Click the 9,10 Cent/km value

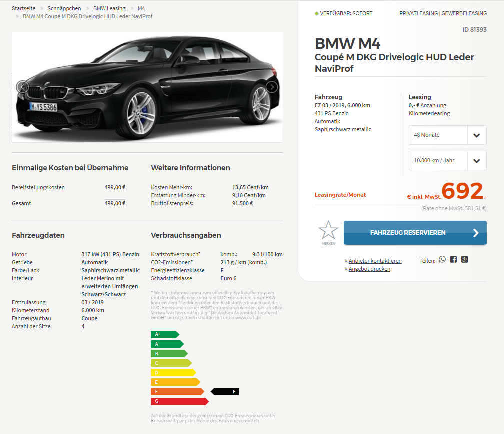[249, 195]
